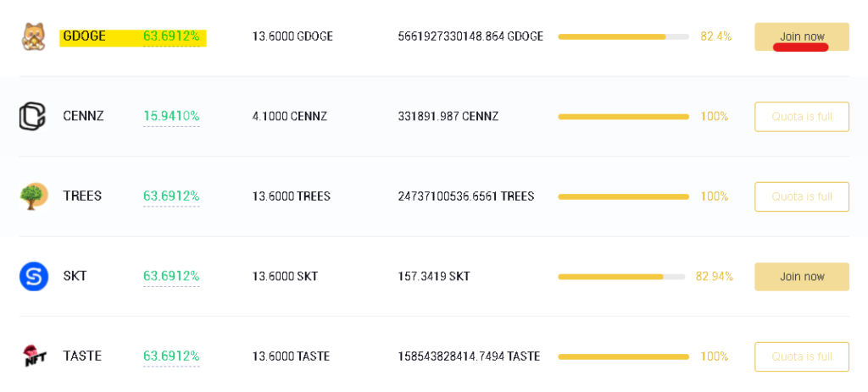The width and height of the screenshot is (868, 392).
Task: Click the SKT 63.6912% rate
Action: [x=171, y=277]
